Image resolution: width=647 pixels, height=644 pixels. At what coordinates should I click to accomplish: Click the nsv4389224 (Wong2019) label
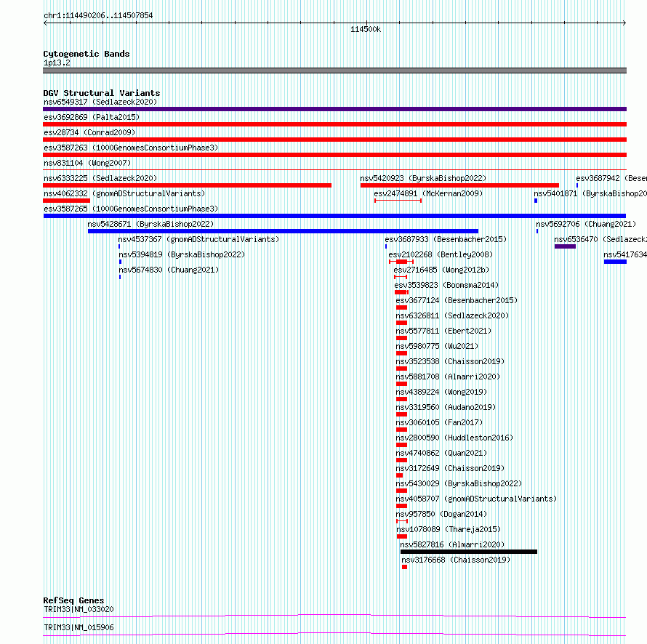[x=441, y=392]
